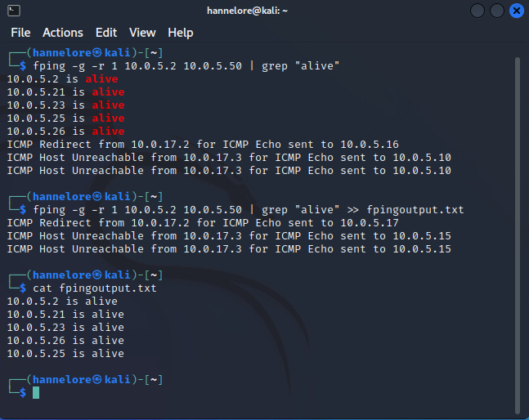The height and width of the screenshot is (420, 529).
Task: Click the window title hannelore@kali: ~
Action: [264, 11]
